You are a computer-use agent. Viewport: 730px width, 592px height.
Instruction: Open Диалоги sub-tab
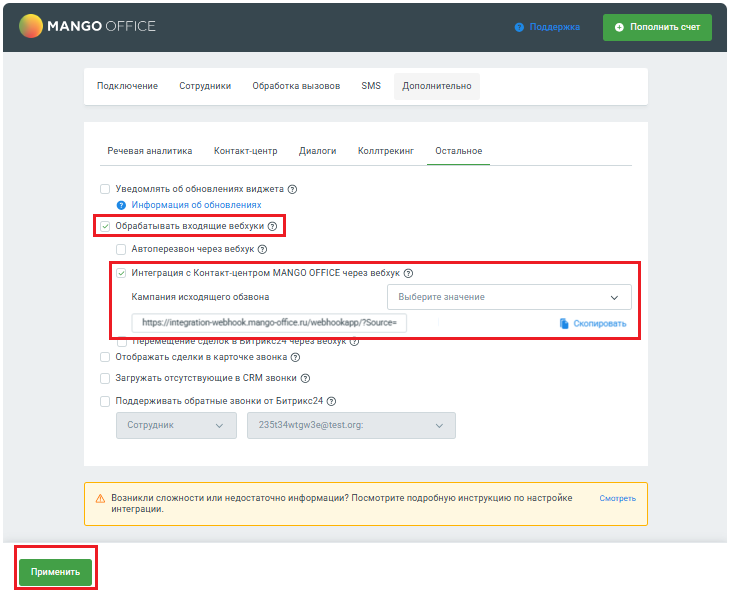[x=318, y=151]
